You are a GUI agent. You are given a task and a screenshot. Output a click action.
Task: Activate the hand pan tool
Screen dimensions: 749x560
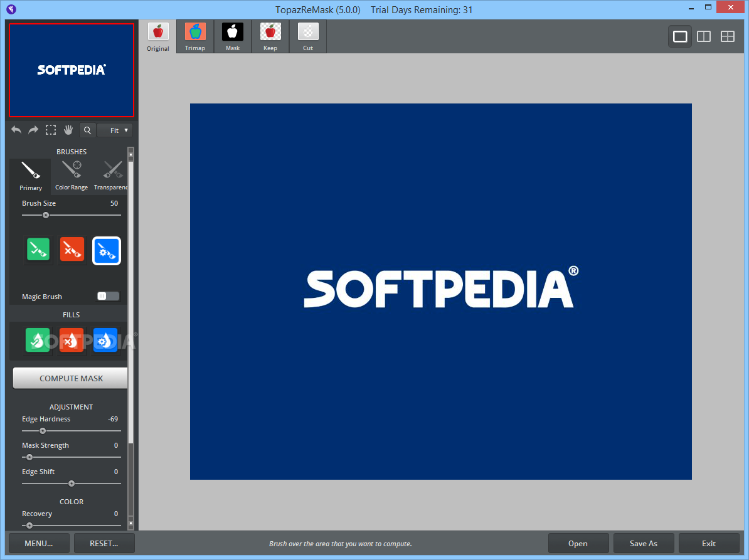pyautogui.click(x=68, y=130)
